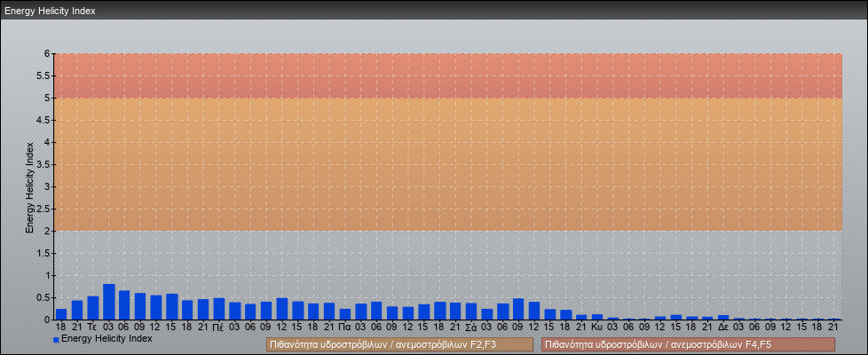Click the Πέ label on the time axis
Screen dimensions: 868x355
[x=218, y=327]
